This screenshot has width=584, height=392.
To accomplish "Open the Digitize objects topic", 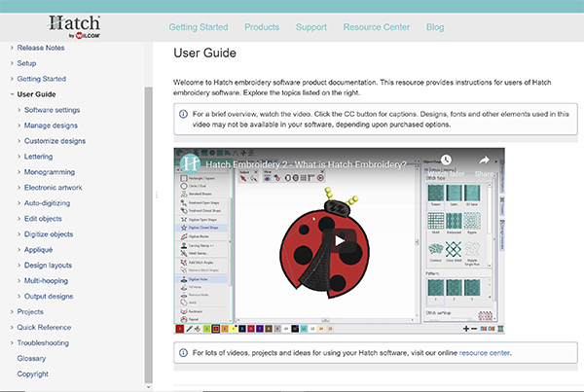I will 49,234.
